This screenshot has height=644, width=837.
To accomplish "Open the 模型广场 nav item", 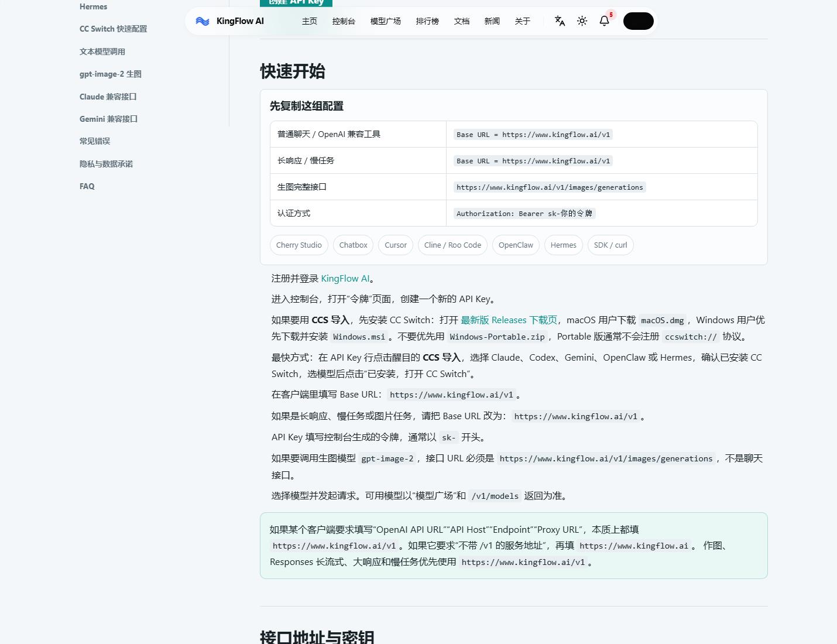I will 386,21.
